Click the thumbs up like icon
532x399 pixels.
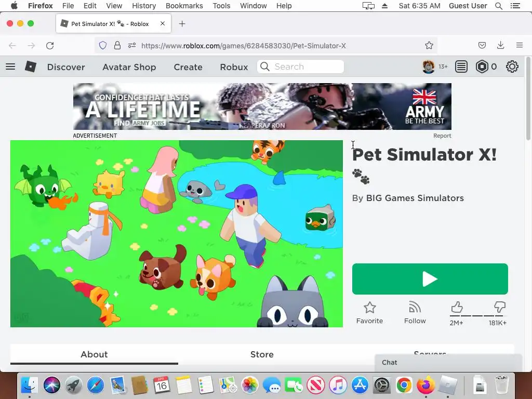[457, 308]
